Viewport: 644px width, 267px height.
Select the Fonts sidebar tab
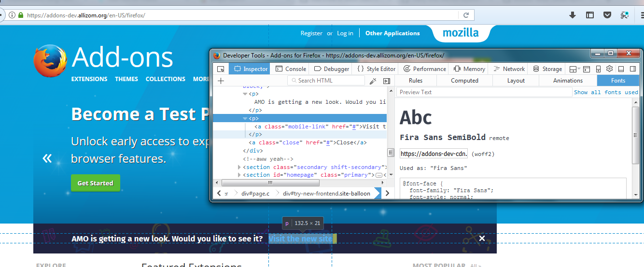point(618,81)
